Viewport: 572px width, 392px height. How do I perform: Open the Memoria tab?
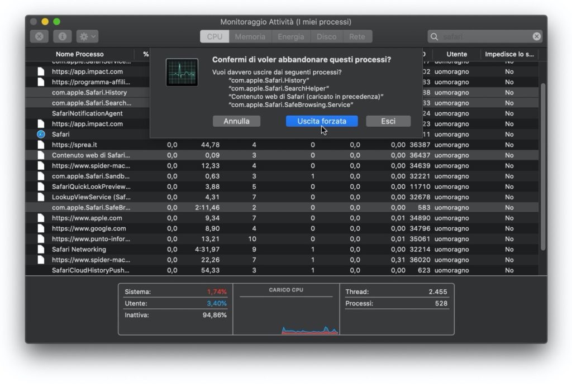pyautogui.click(x=250, y=36)
